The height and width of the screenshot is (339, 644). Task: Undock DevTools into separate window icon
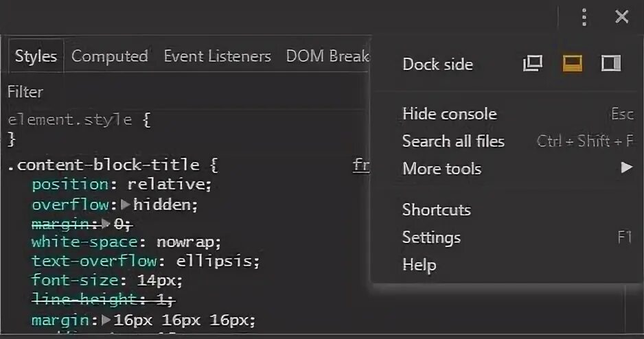coord(533,64)
